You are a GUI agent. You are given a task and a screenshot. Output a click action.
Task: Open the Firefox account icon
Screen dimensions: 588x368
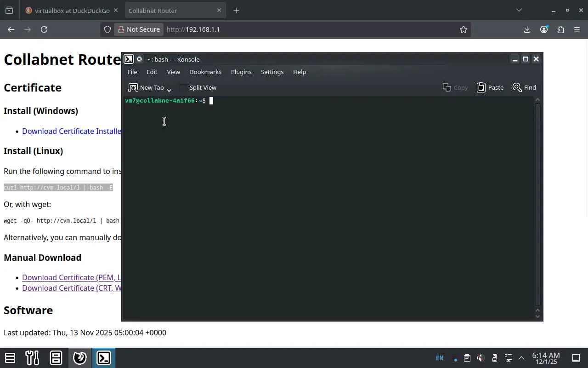544,29
